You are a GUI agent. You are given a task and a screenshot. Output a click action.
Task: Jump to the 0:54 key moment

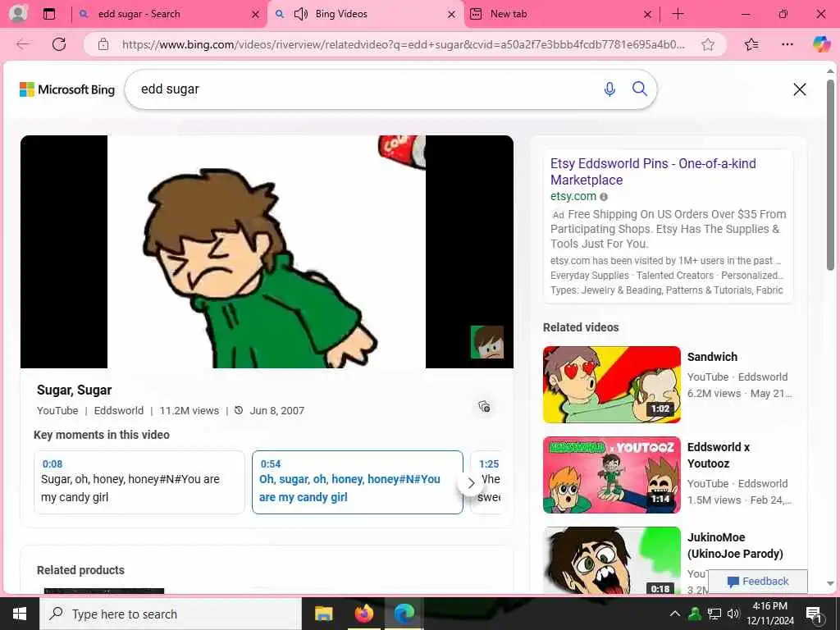click(x=358, y=482)
